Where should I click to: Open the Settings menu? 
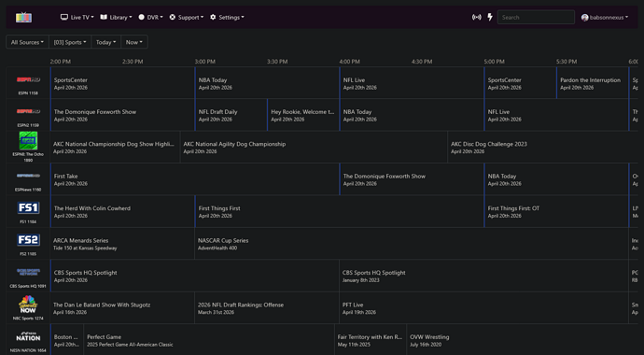coord(227,17)
